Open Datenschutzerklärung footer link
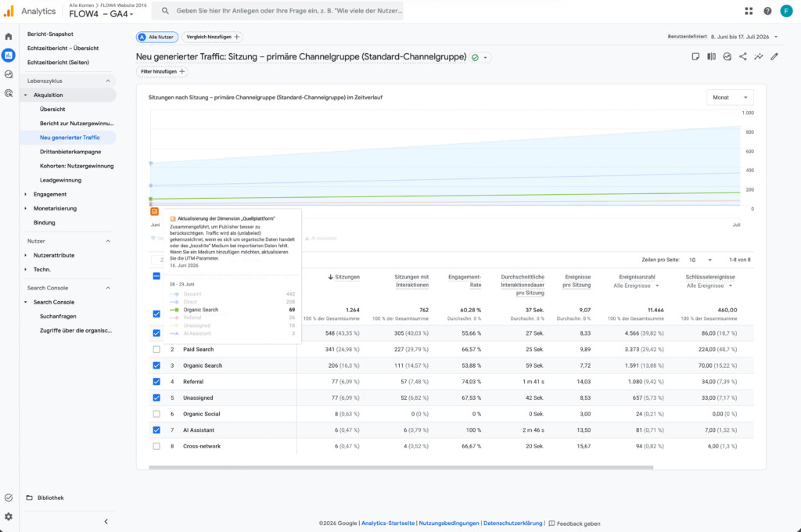Image resolution: width=801 pixels, height=532 pixels. click(x=513, y=523)
